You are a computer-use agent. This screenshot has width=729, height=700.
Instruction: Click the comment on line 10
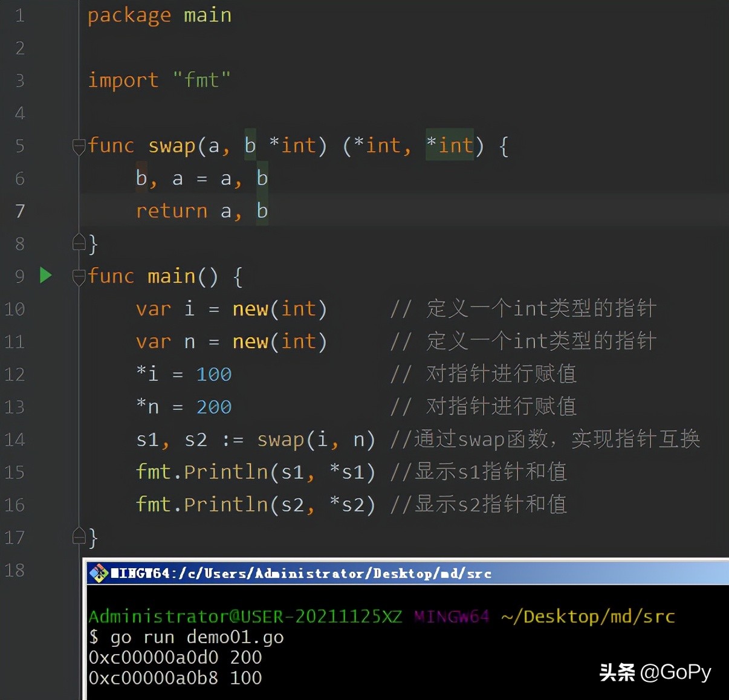(x=523, y=309)
